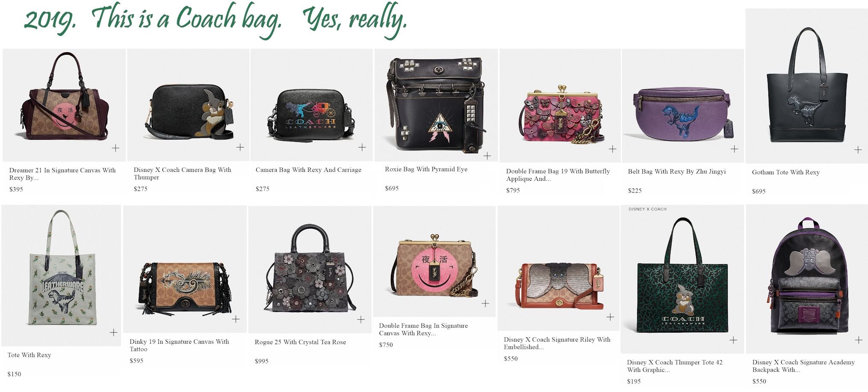Click plus icon on Dumbo Academy Backpack
This screenshot has width=868, height=392.
click(x=858, y=340)
